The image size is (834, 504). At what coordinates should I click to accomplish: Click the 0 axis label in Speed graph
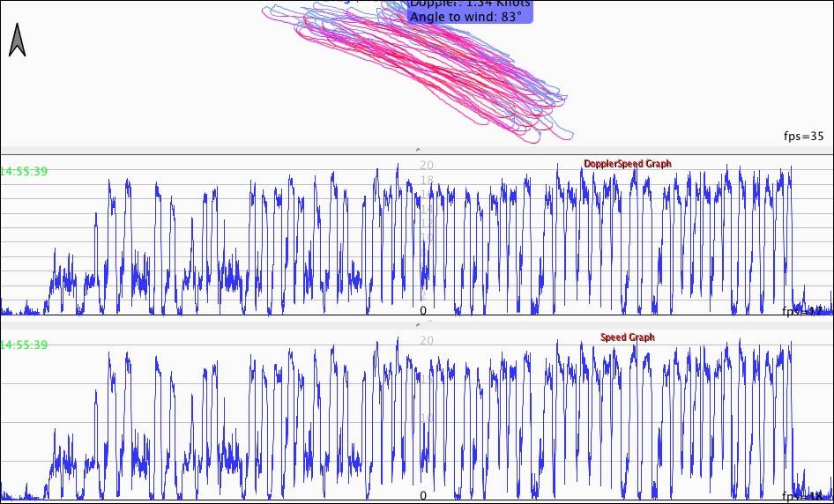(423, 496)
